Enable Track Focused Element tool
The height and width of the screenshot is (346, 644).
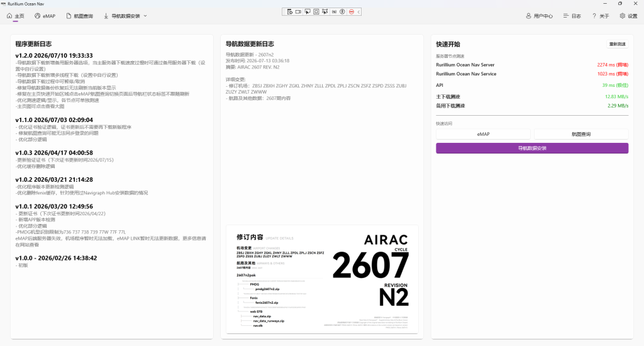coord(325,12)
